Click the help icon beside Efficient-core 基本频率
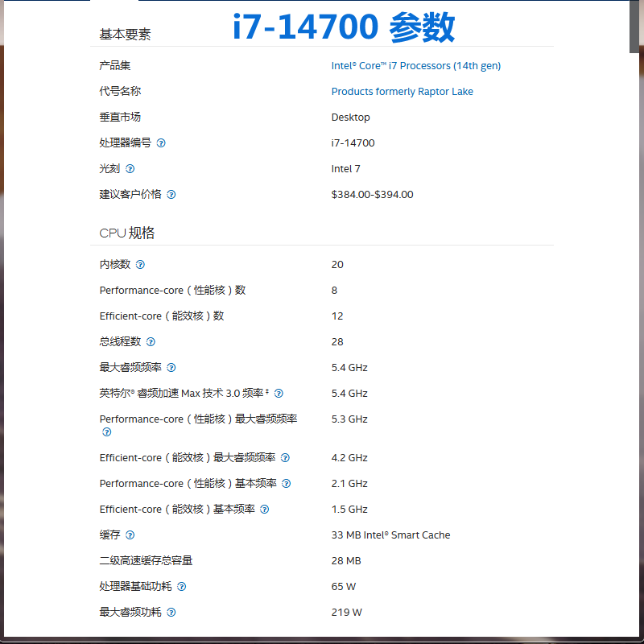 coord(265,510)
